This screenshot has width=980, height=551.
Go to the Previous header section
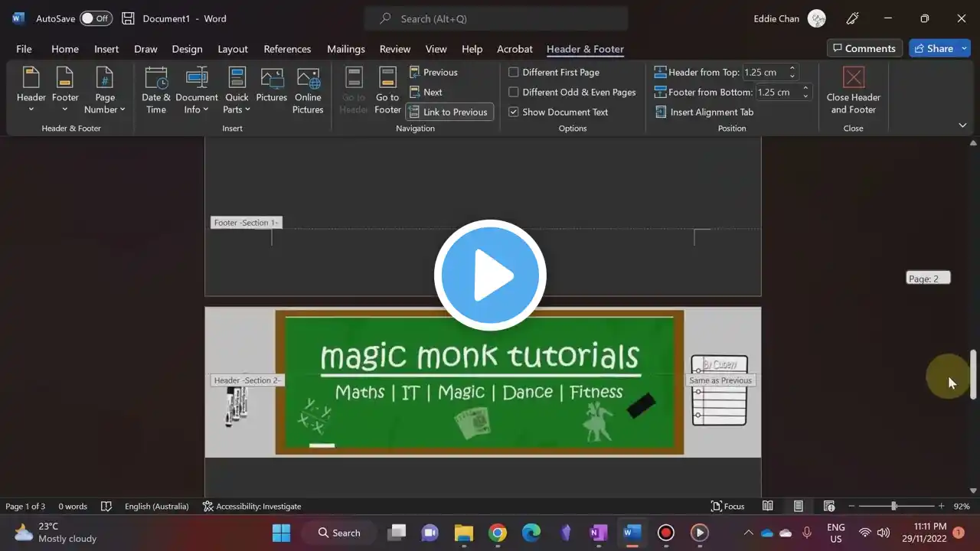[x=433, y=72]
